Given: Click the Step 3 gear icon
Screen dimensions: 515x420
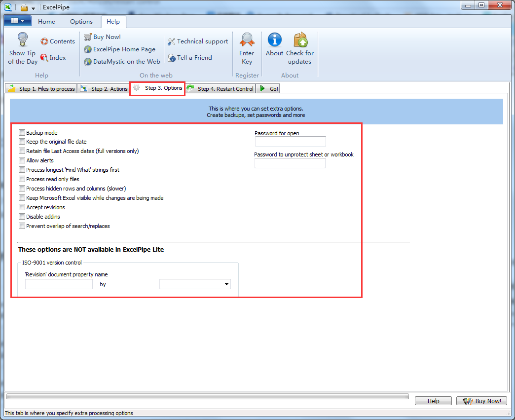Looking at the screenshot, I should [137, 88].
